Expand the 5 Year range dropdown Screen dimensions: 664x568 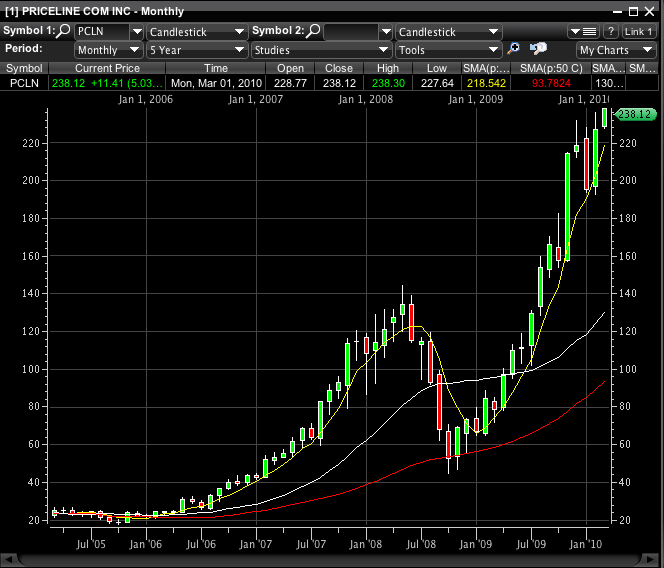tap(196, 50)
